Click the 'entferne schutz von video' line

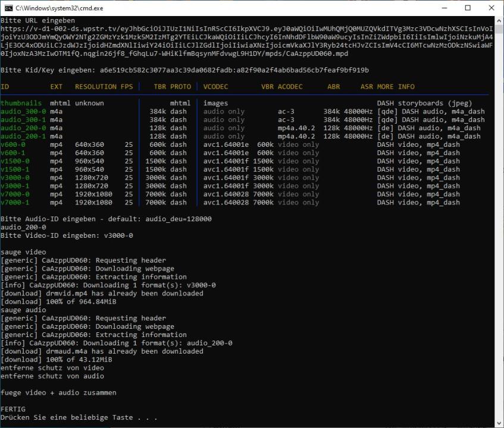click(52, 367)
